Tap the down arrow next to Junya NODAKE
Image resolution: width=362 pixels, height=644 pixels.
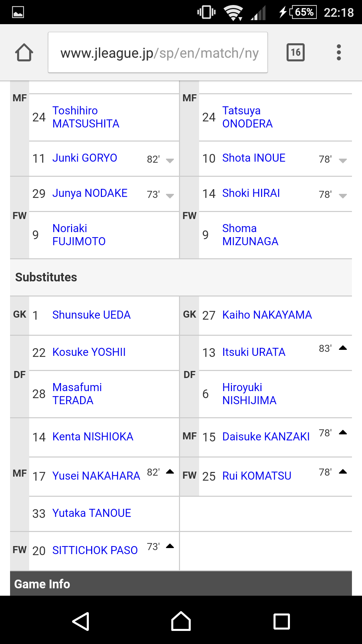170,196
